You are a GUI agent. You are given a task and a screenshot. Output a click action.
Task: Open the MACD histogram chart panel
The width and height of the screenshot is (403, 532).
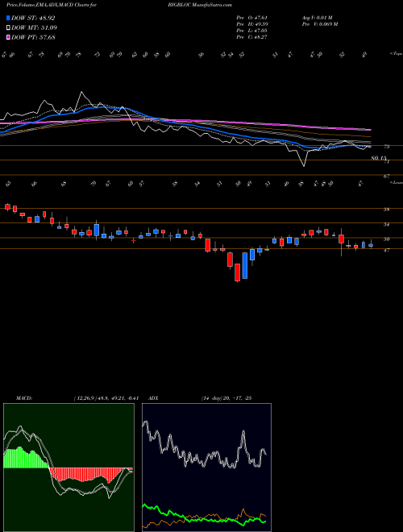pos(69,468)
